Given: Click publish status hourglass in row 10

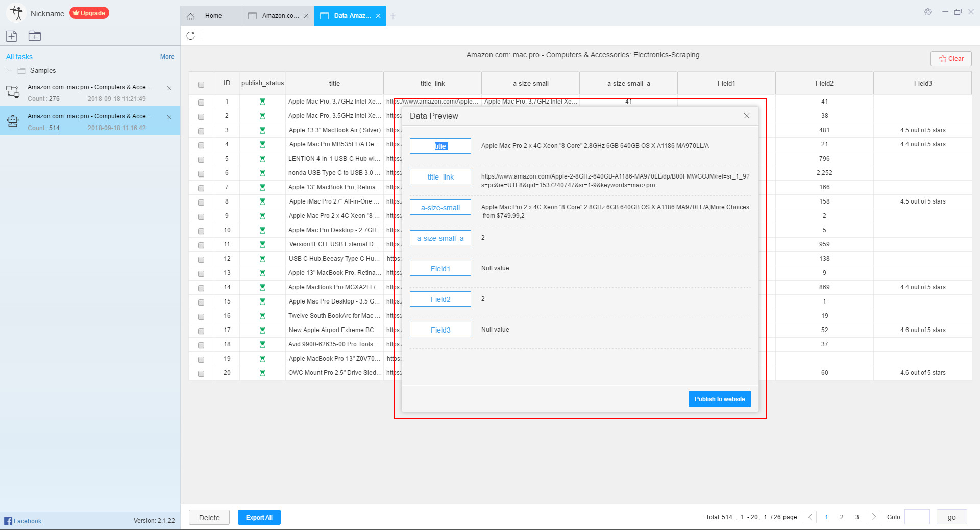Looking at the screenshot, I should (x=262, y=230).
